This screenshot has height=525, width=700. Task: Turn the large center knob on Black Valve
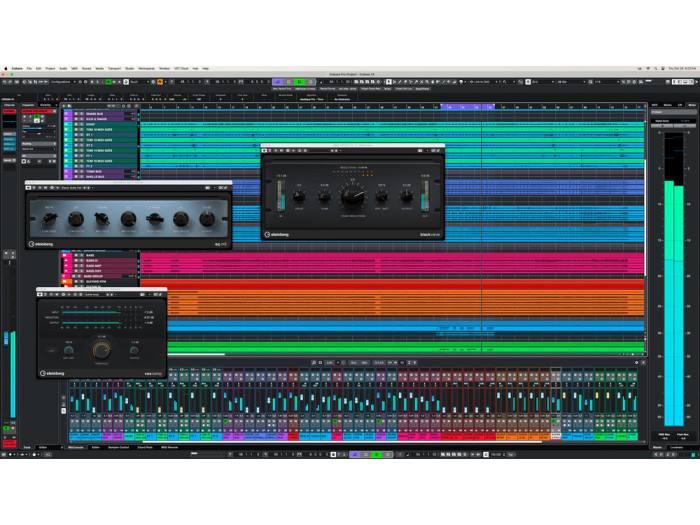[352, 197]
